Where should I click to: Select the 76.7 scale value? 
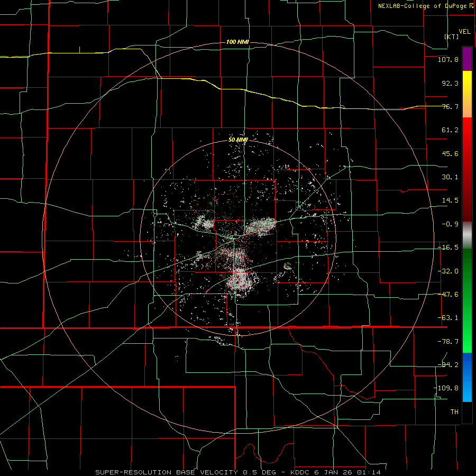[x=450, y=106]
